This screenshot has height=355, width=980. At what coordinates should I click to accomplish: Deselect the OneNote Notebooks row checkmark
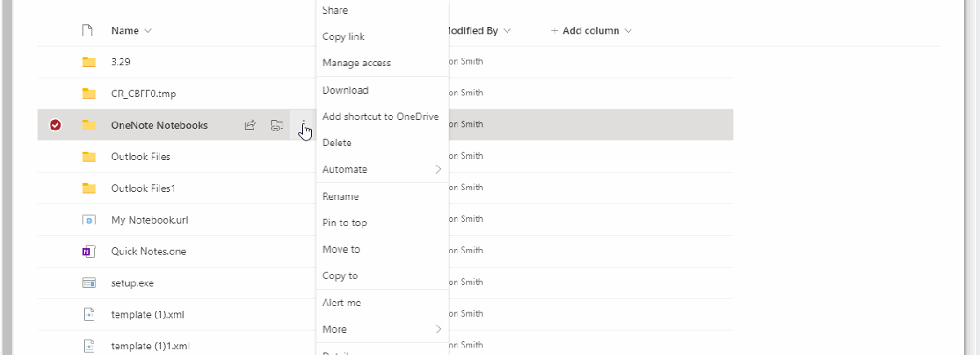pos(56,125)
